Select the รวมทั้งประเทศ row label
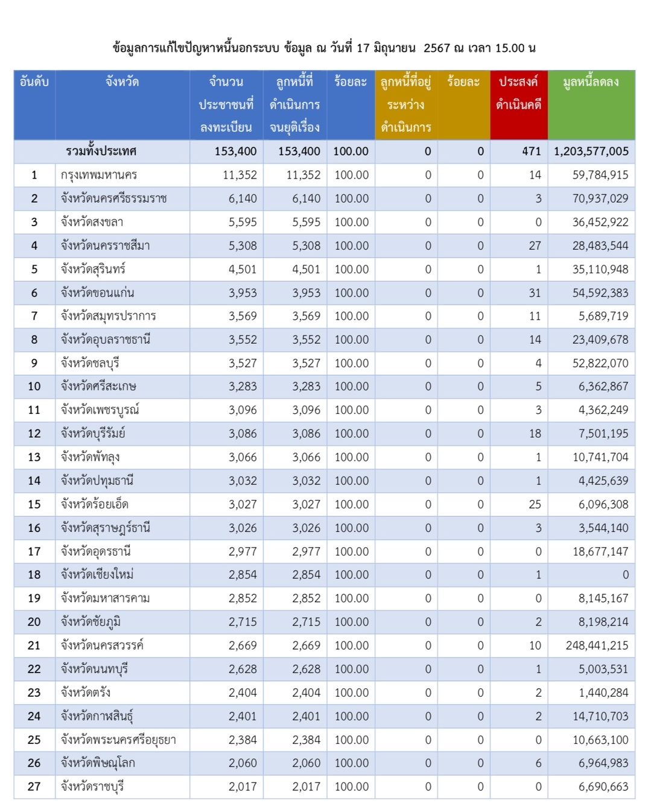This screenshot has width=648, height=812. point(101,151)
